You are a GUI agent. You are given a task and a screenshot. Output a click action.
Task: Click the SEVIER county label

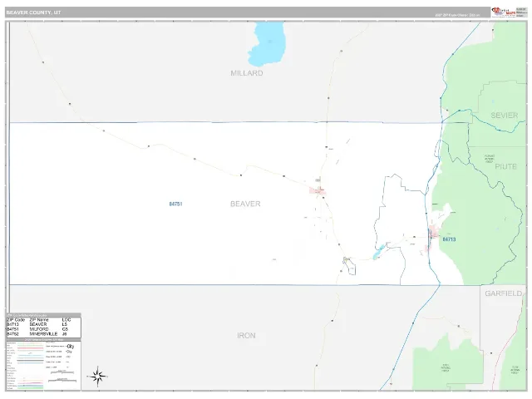505,116
